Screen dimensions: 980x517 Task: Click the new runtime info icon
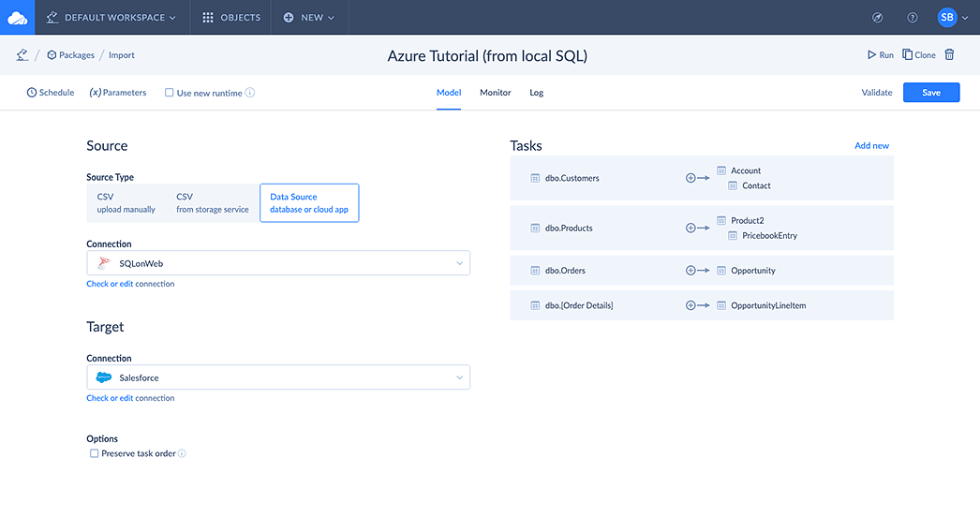(250, 93)
